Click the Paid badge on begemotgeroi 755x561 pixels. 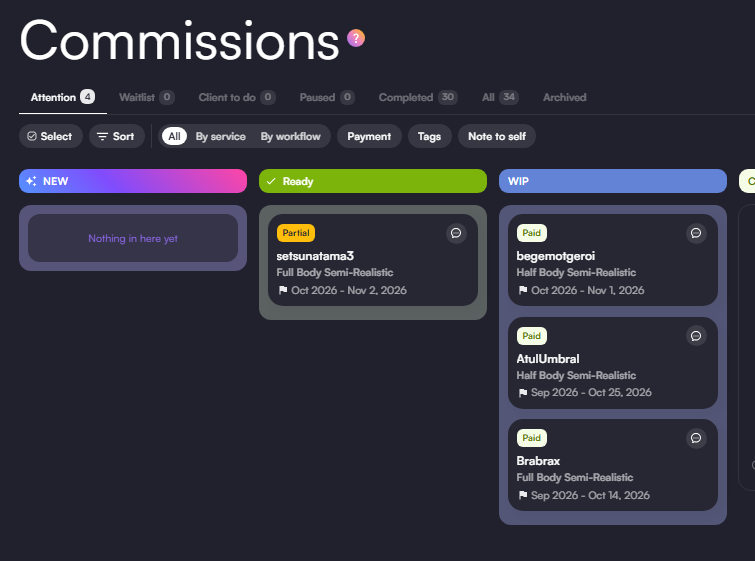coord(532,233)
